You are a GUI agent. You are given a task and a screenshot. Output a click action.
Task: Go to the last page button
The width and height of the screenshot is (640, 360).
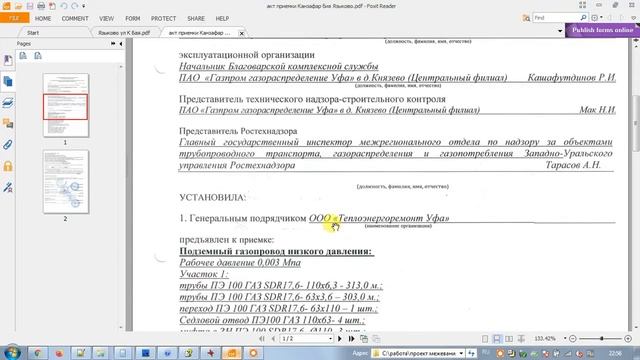[351, 339]
